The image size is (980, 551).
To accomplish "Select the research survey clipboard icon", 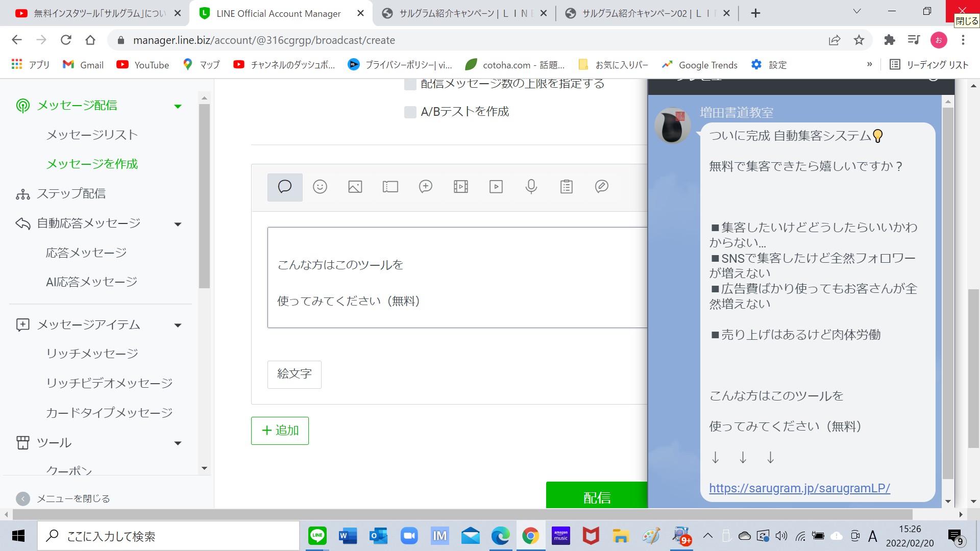I will coord(567,187).
